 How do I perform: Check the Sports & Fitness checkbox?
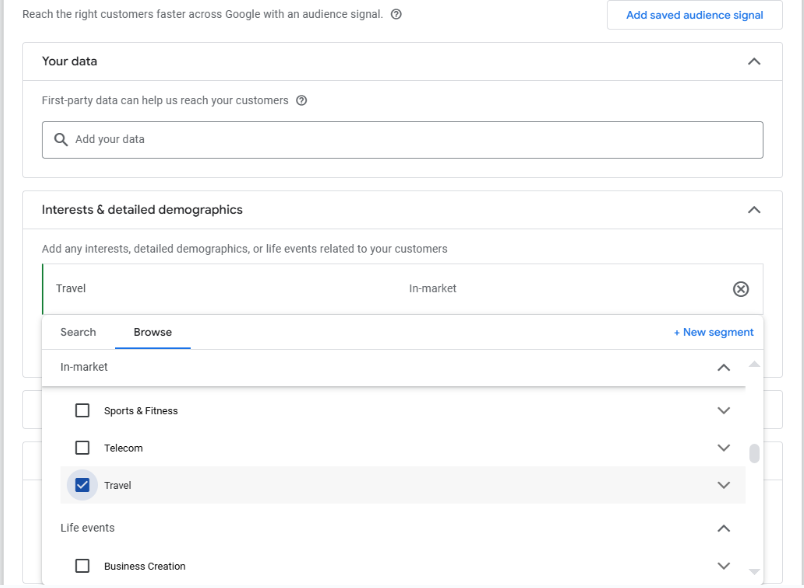coord(82,411)
